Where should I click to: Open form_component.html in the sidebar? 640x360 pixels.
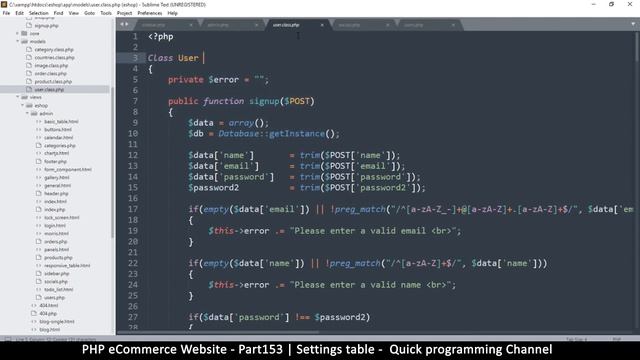tap(68, 169)
